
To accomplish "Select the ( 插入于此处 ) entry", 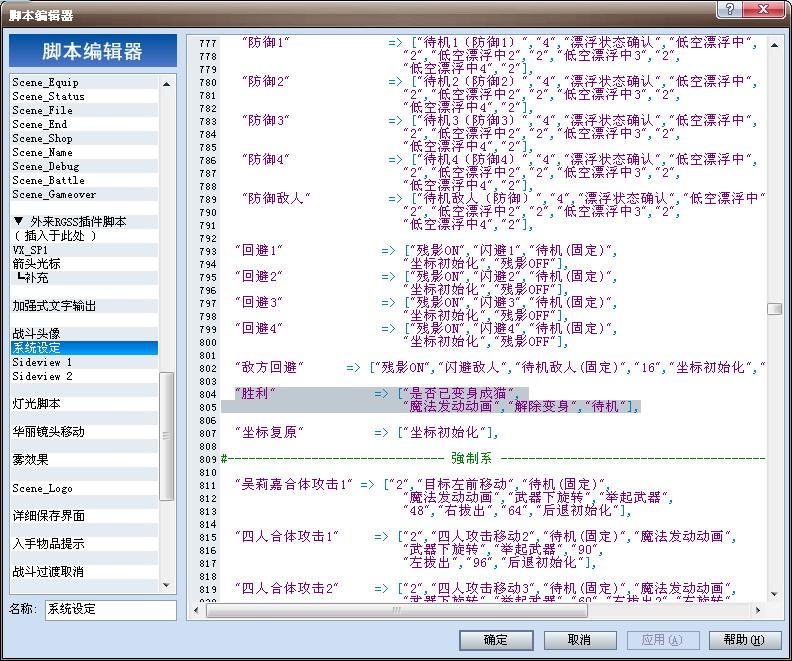I will (84, 236).
